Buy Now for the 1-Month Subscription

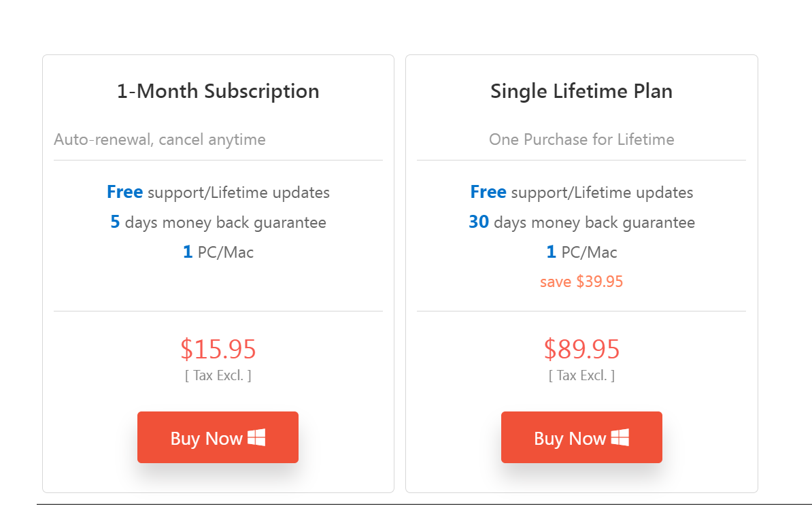click(x=218, y=437)
